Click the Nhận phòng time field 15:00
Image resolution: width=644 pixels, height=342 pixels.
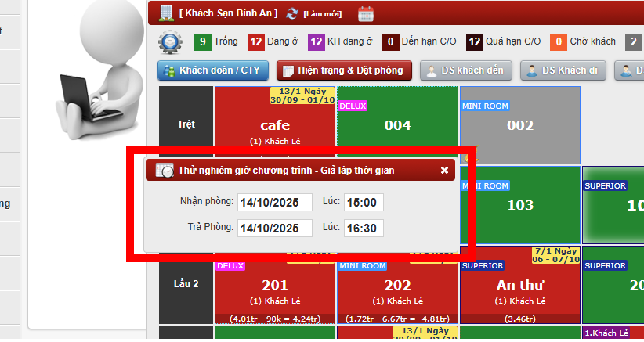pyautogui.click(x=364, y=202)
